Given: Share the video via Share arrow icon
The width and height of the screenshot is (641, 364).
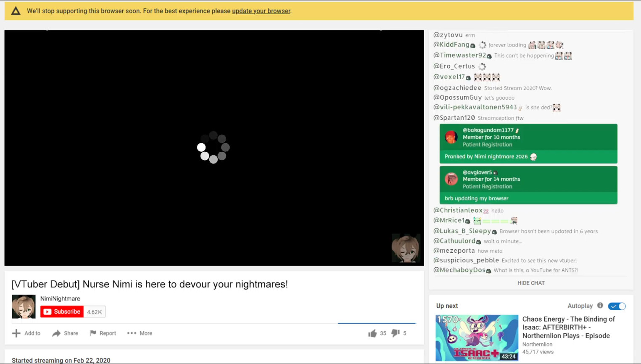Looking at the screenshot, I should (x=56, y=333).
